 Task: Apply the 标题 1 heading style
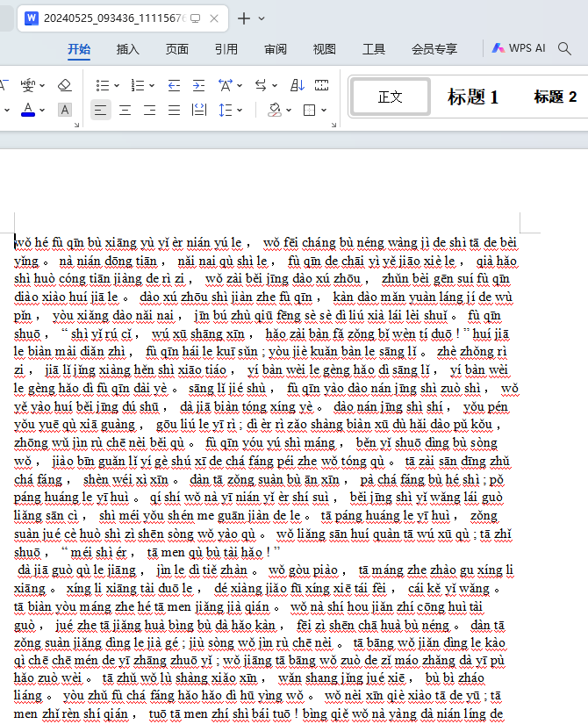tap(473, 97)
